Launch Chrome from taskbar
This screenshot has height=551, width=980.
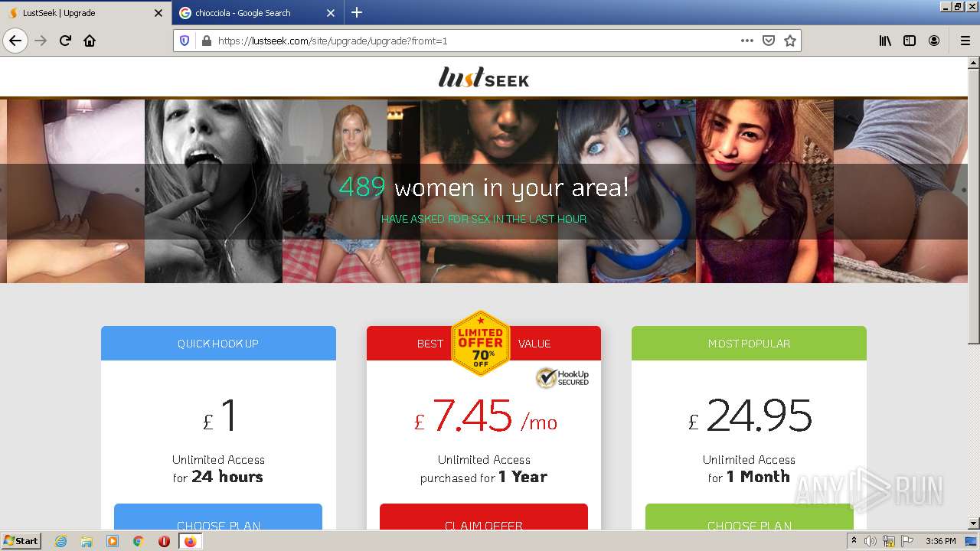(138, 541)
